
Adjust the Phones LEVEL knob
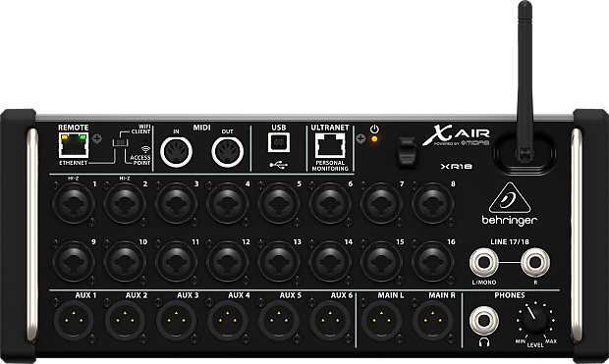(x=535, y=321)
